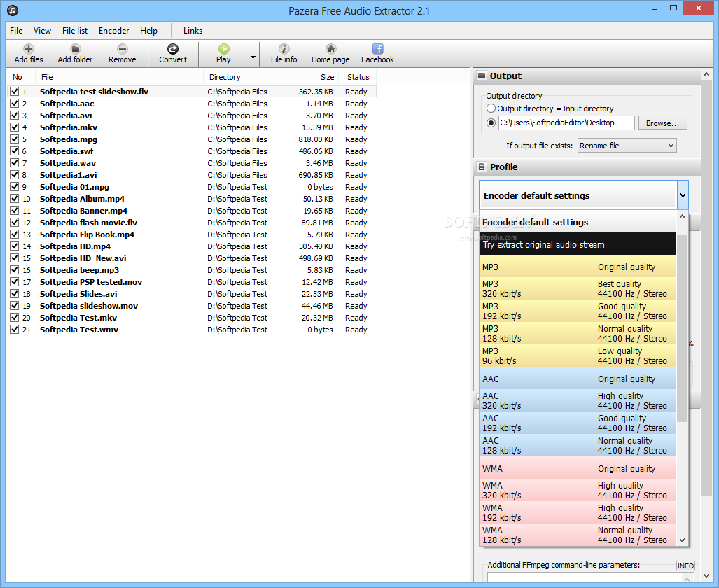This screenshot has height=588, width=719.
Task: Open the Links menu
Action: (x=193, y=31)
